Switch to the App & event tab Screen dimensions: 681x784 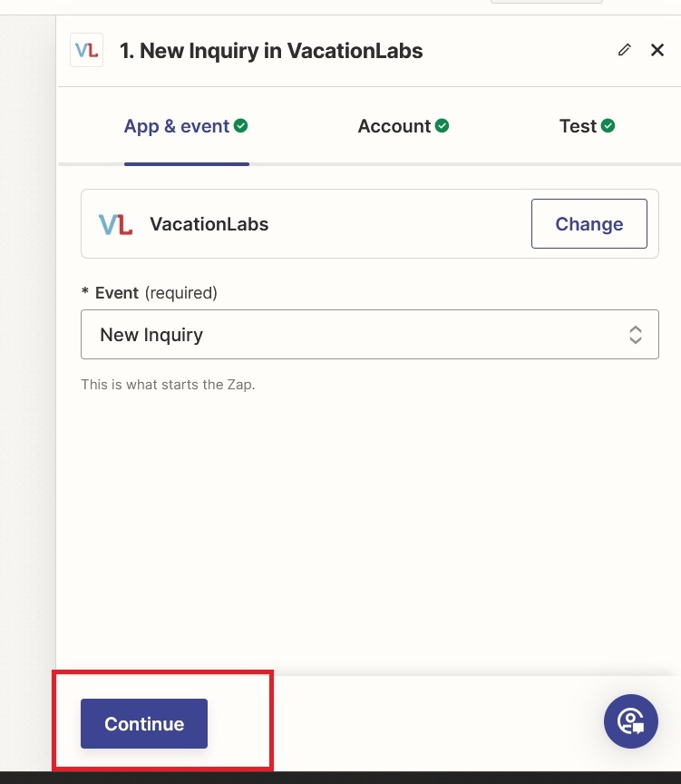(176, 126)
